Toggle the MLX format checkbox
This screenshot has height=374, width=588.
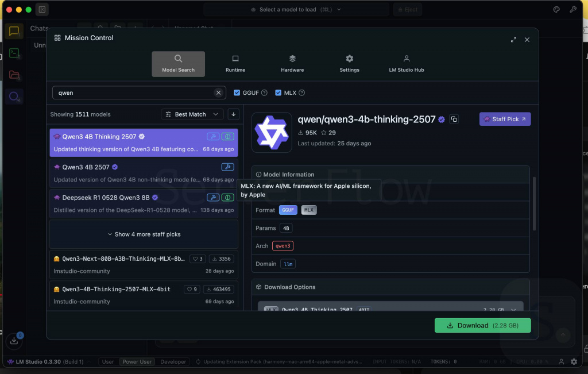click(x=278, y=92)
